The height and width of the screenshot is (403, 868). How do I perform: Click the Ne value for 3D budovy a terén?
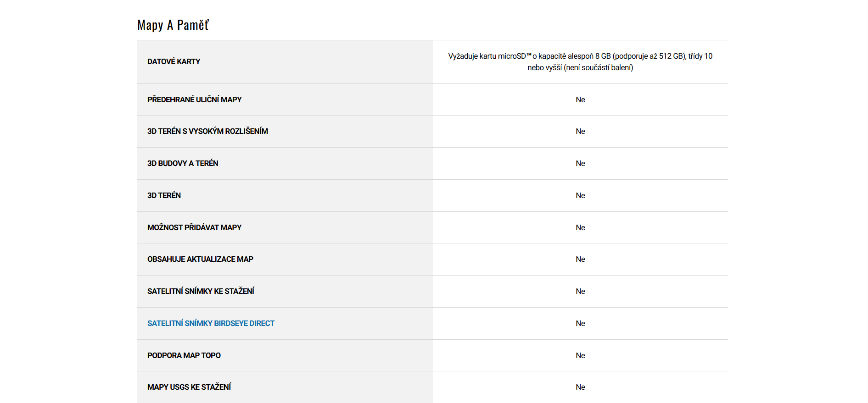[x=580, y=163]
